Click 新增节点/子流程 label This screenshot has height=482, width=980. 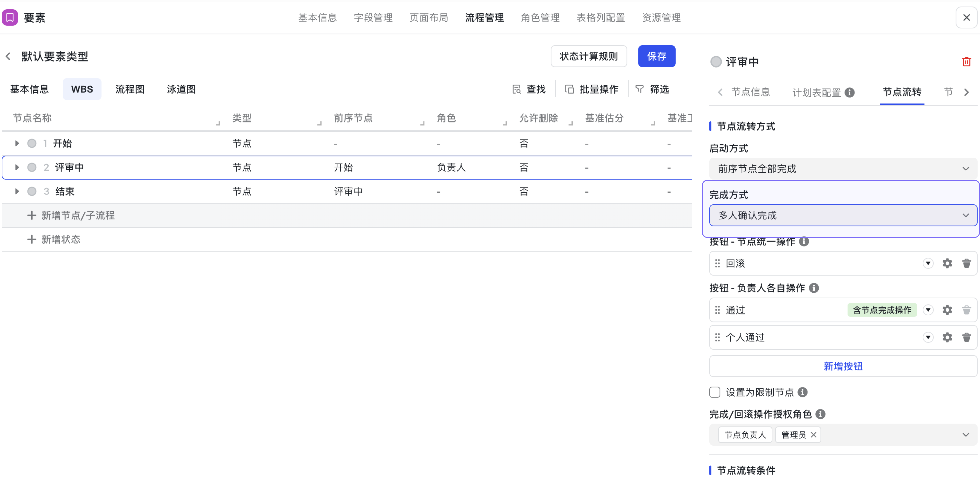click(x=78, y=215)
